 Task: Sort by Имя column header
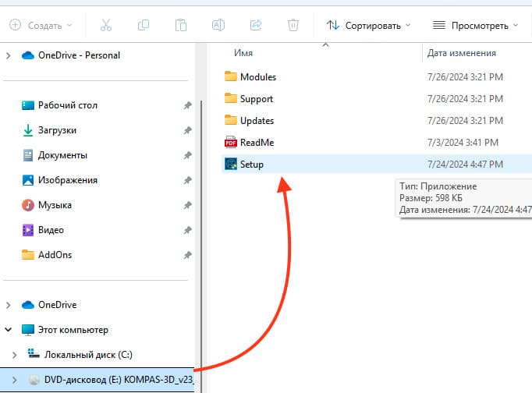pyautogui.click(x=243, y=53)
